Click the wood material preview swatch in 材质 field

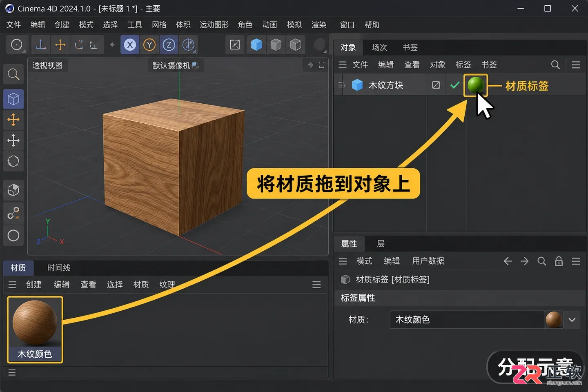tap(554, 320)
